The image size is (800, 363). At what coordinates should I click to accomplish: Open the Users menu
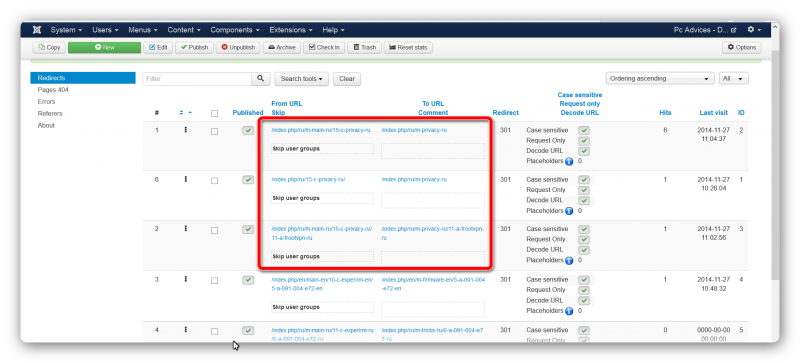105,30
